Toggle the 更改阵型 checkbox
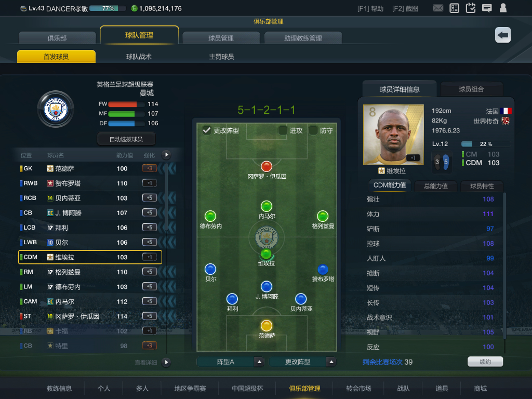 [x=207, y=130]
